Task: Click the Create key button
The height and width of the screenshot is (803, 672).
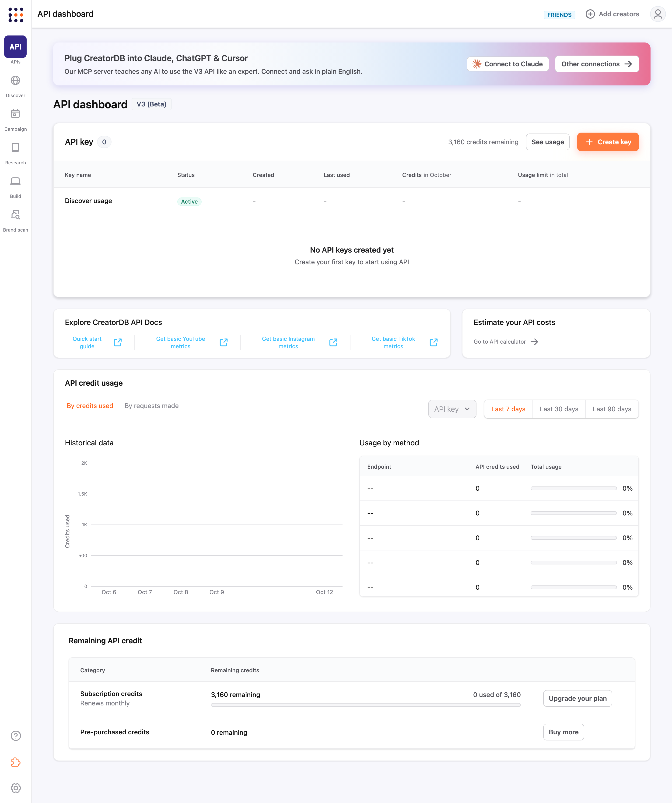Action: [608, 142]
